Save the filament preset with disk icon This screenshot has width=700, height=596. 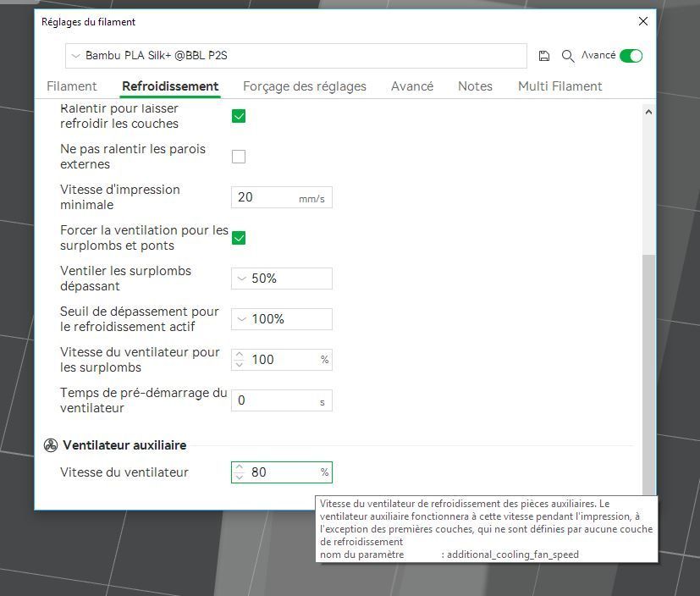click(x=543, y=56)
